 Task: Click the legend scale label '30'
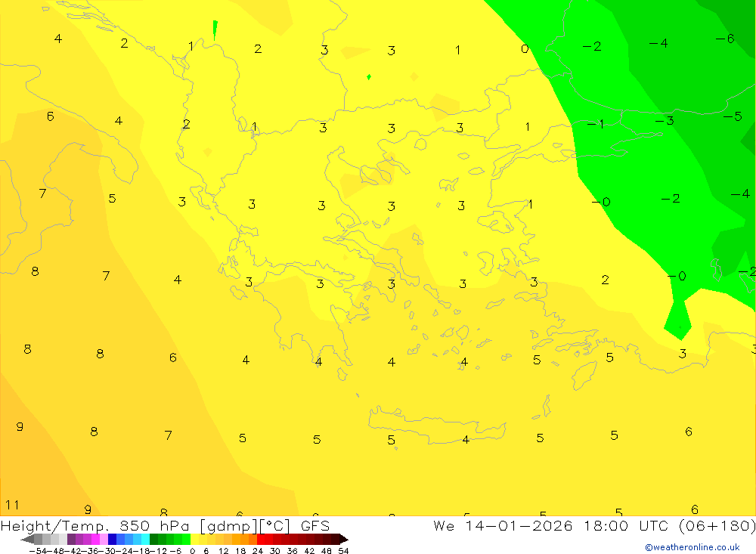[x=275, y=551]
